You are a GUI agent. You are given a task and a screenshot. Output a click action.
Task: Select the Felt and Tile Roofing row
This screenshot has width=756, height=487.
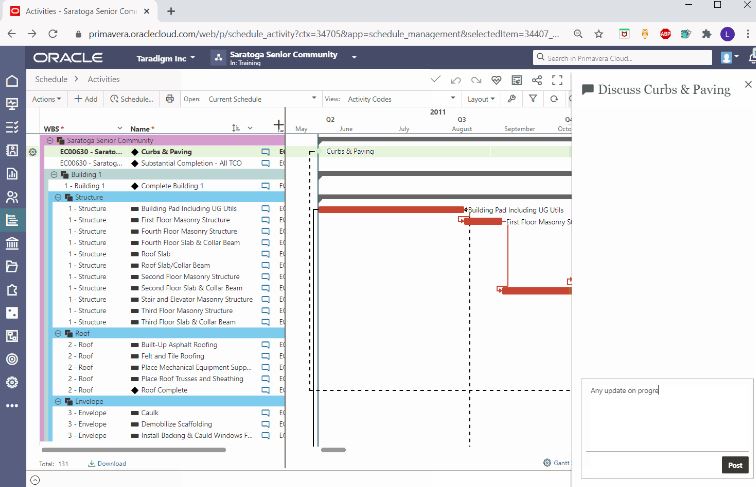coord(169,356)
